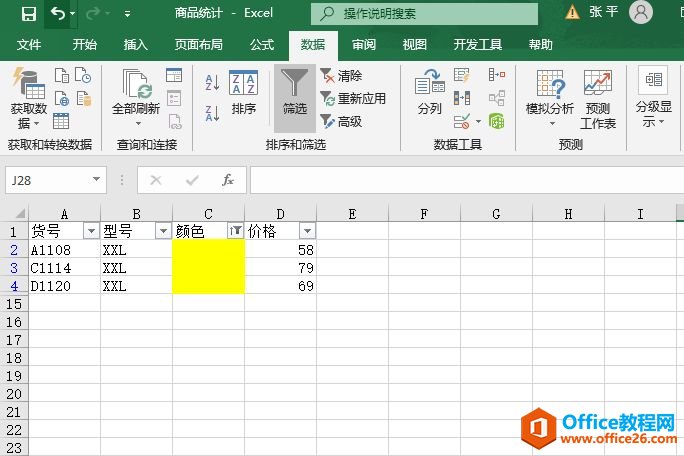The image size is (684, 456).
Task: Switch to the 公式 ribbon tab
Action: click(262, 45)
